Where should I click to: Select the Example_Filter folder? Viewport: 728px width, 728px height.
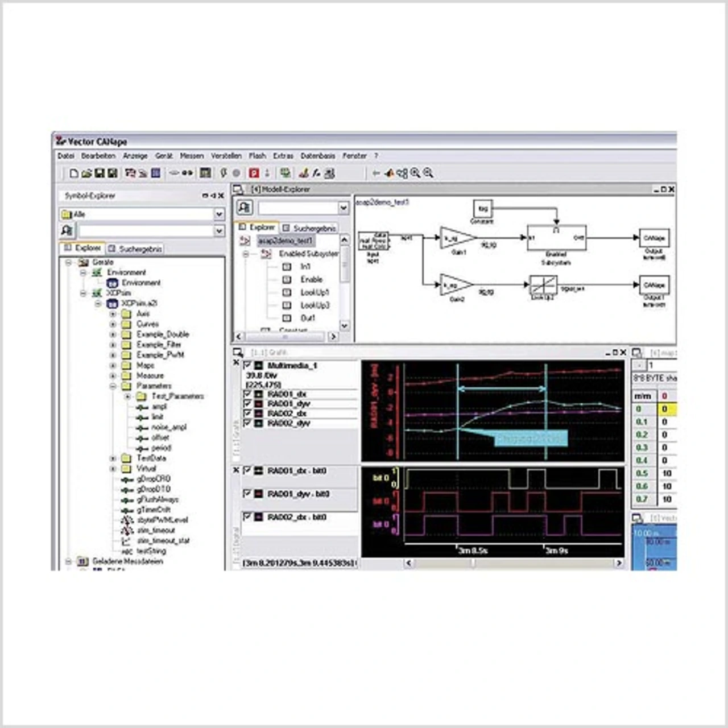159,345
